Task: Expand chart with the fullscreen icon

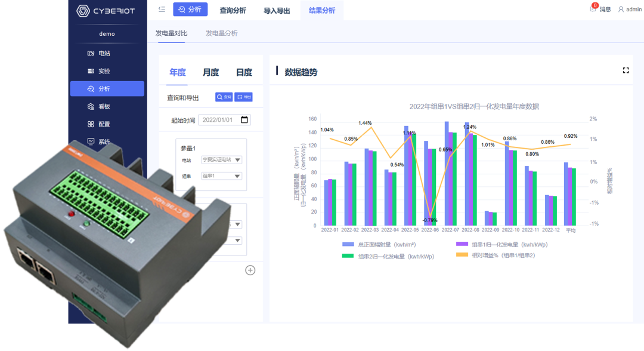Action: (626, 70)
